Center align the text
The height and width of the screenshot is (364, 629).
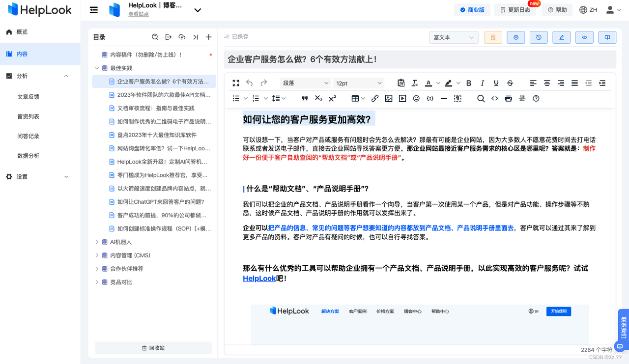(547, 83)
